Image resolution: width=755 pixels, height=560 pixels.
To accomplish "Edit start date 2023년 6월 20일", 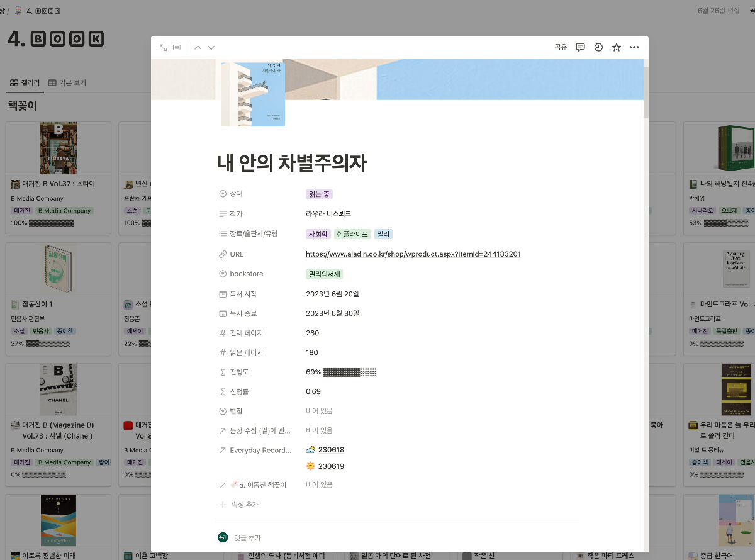I will [x=332, y=294].
